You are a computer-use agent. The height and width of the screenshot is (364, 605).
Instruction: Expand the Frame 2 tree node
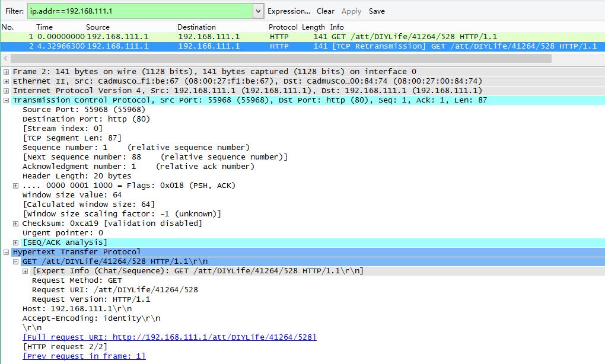(x=6, y=72)
